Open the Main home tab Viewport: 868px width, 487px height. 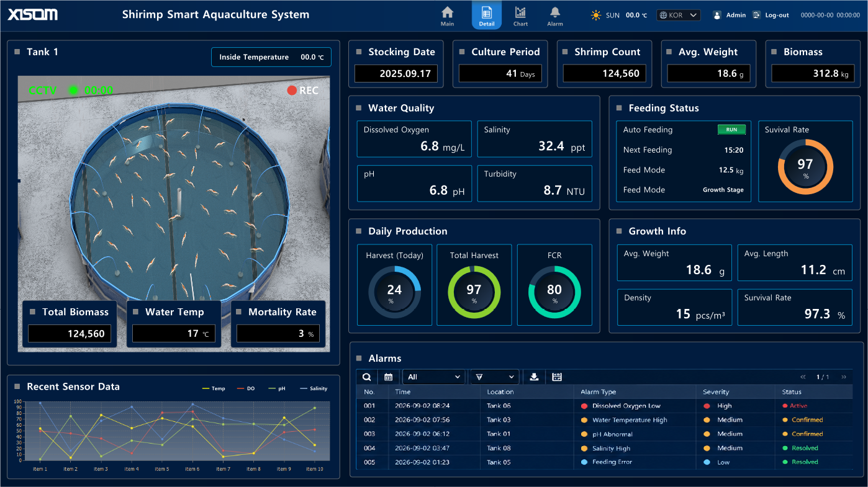(447, 16)
